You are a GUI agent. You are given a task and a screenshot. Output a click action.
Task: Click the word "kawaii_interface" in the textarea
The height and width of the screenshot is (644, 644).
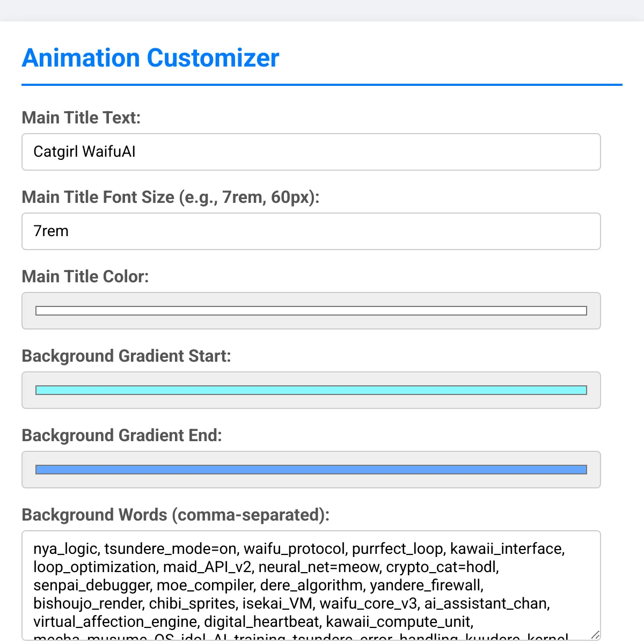[507, 549]
